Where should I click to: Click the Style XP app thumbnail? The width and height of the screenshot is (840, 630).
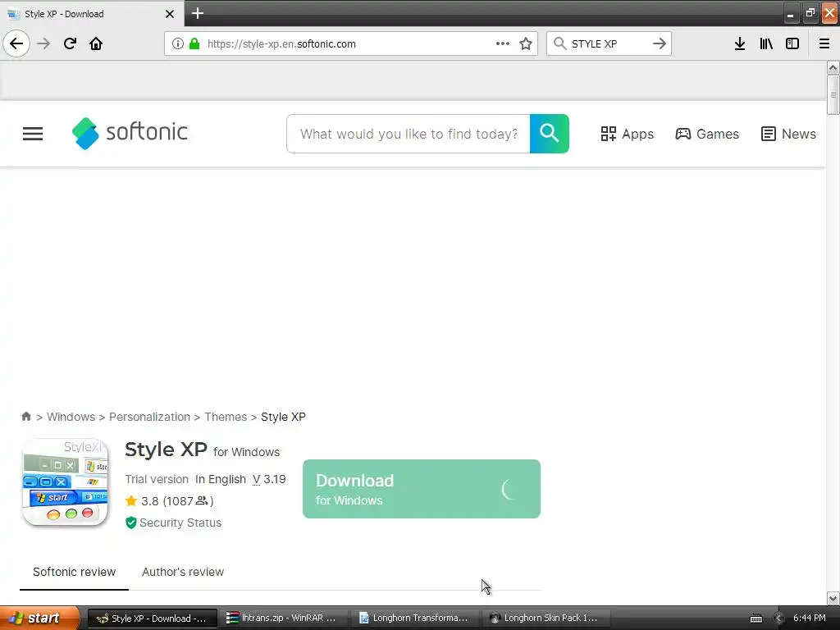(66, 482)
